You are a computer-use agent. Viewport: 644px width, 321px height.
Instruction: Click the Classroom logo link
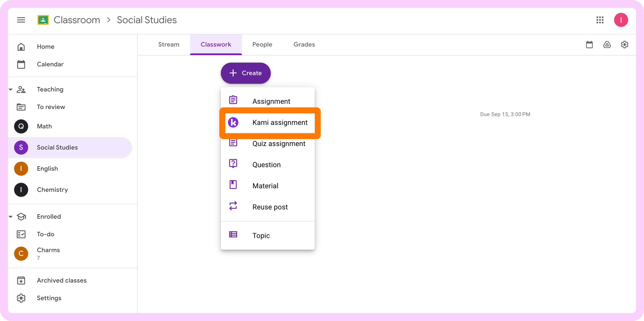(43, 20)
